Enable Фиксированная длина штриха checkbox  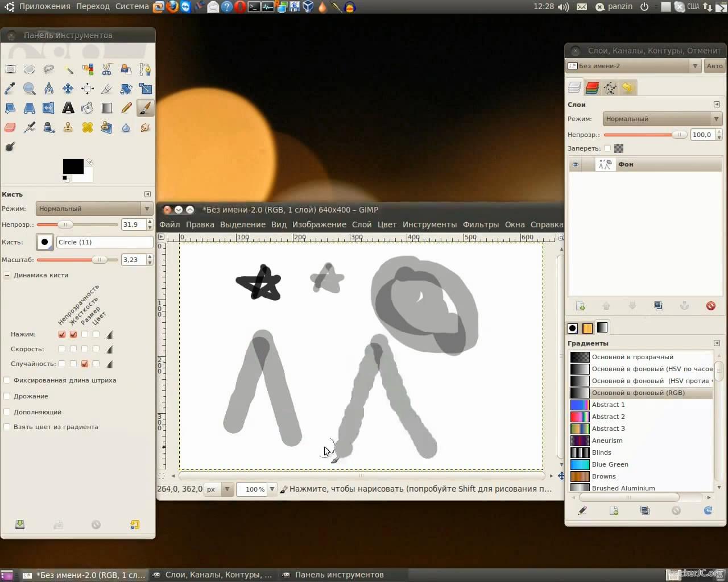(x=7, y=380)
